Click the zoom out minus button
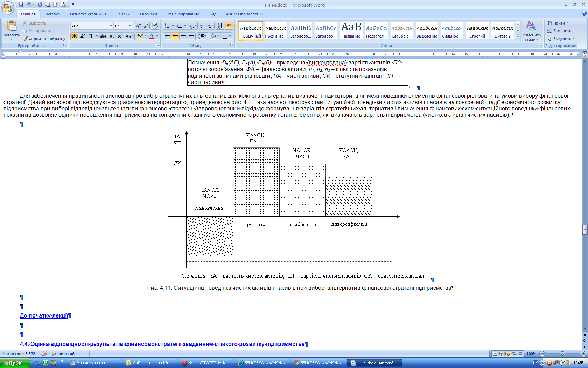The width and height of the screenshot is (588, 368). tap(542, 354)
